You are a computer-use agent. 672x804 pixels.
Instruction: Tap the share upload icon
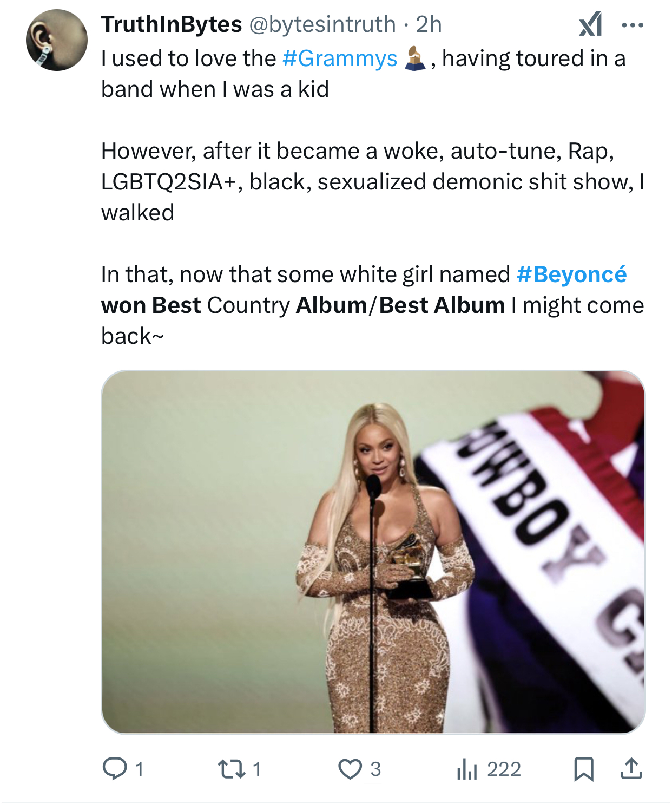(x=631, y=769)
